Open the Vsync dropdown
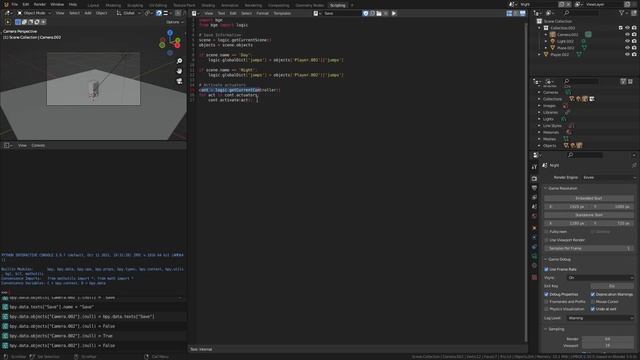Image resolution: width=640 pixels, height=360 pixels. pos(600,278)
